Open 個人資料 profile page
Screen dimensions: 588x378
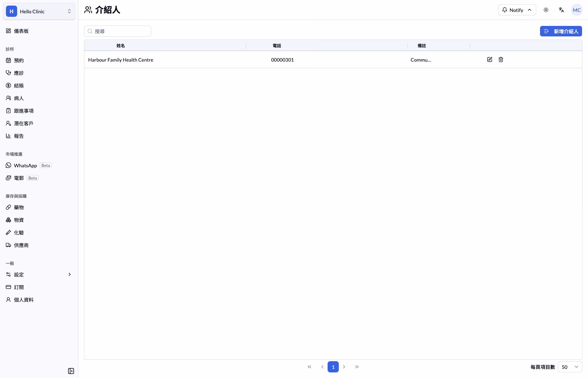[x=39, y=300]
